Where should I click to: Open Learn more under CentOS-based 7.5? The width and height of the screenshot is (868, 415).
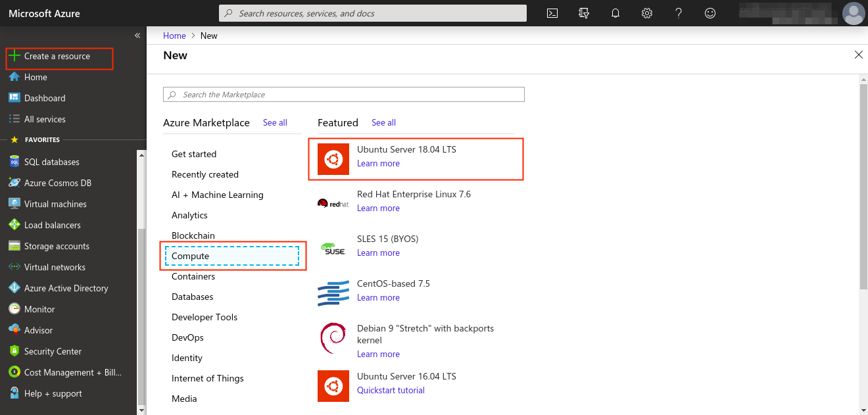(378, 297)
